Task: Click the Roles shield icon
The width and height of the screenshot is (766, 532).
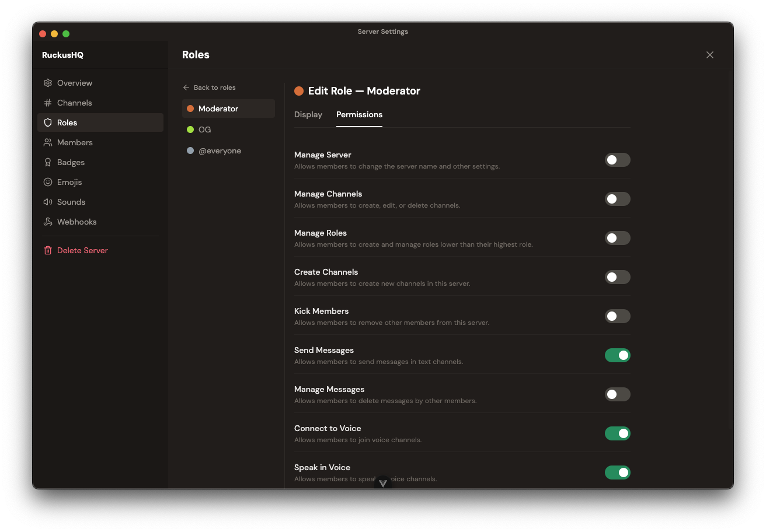Action: 48,123
